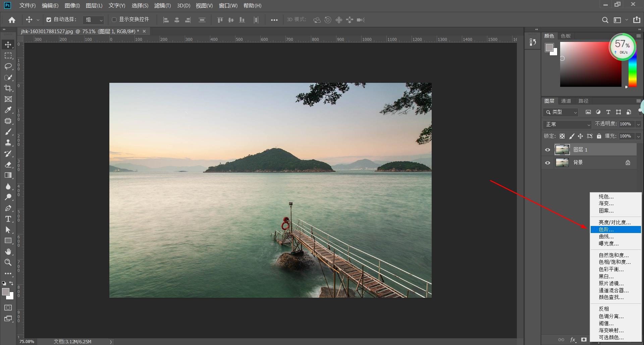644x345 pixels.
Task: Click the home screen icon
Action: point(12,20)
